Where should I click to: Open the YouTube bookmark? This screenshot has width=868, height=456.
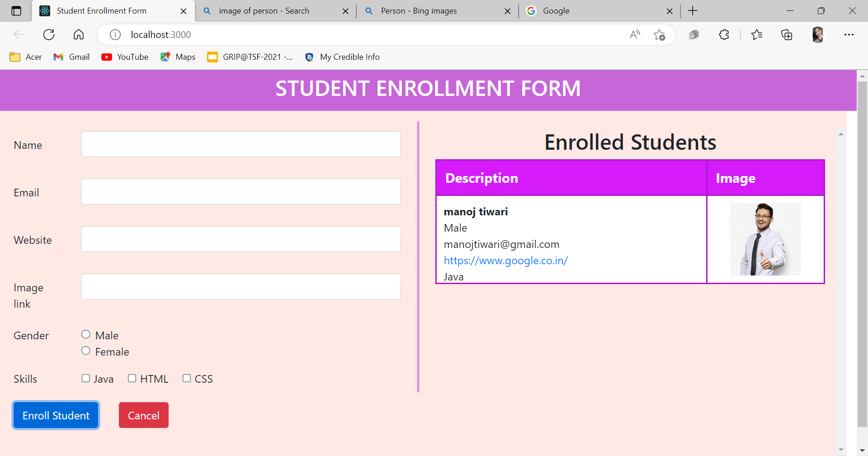(x=125, y=57)
